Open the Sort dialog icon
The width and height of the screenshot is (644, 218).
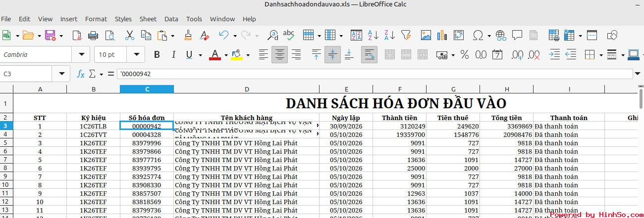(x=356, y=35)
